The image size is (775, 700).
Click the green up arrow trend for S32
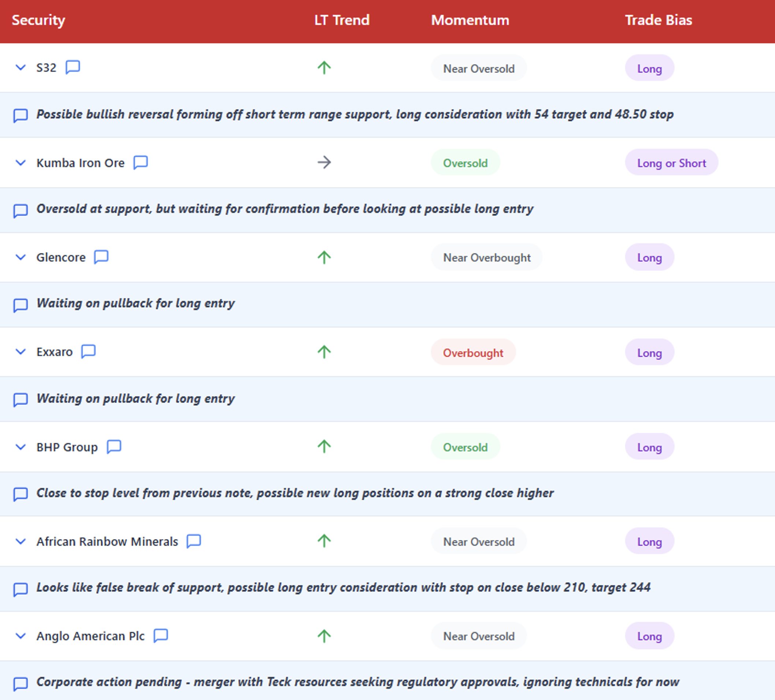pyautogui.click(x=324, y=68)
